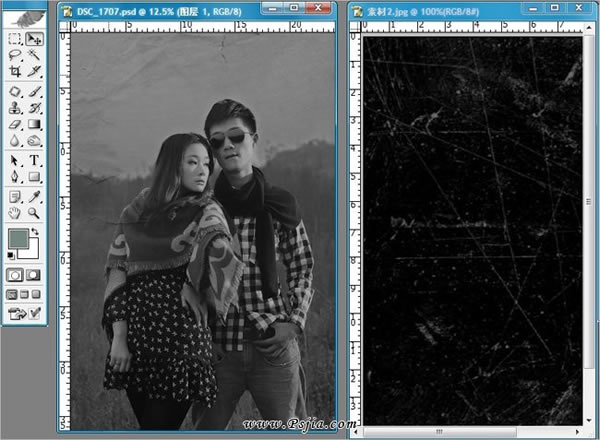Select the Hand tool
600x440 pixels.
point(15,213)
